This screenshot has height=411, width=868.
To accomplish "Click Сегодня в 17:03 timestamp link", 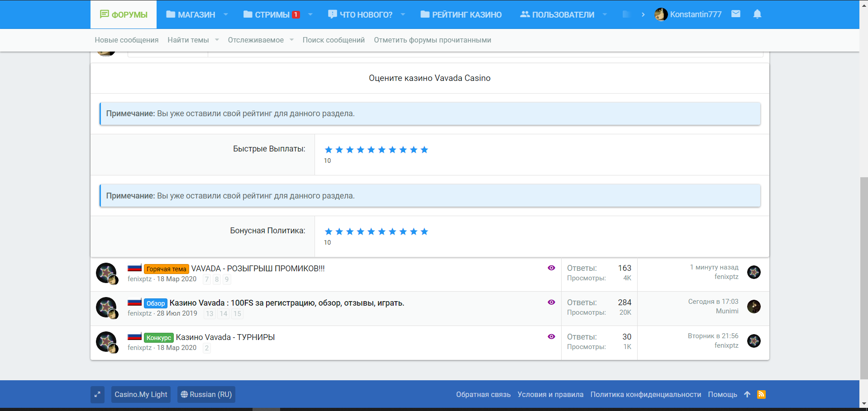I will (x=713, y=302).
